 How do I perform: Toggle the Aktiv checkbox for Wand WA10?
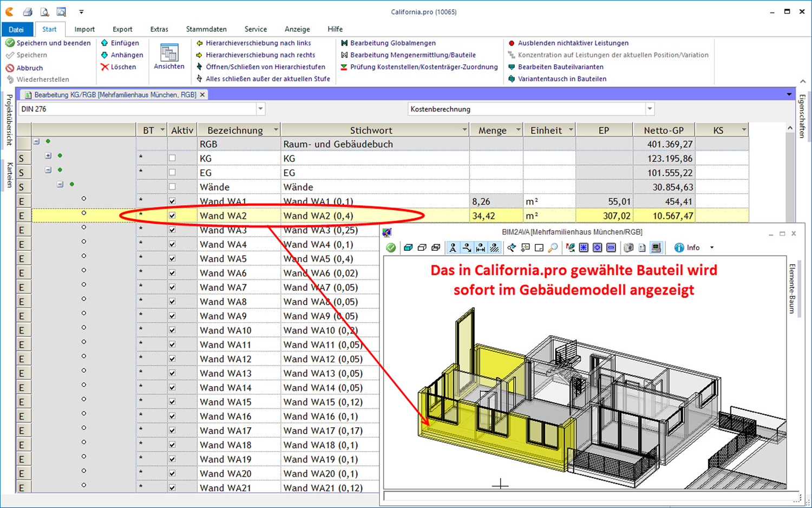(172, 330)
